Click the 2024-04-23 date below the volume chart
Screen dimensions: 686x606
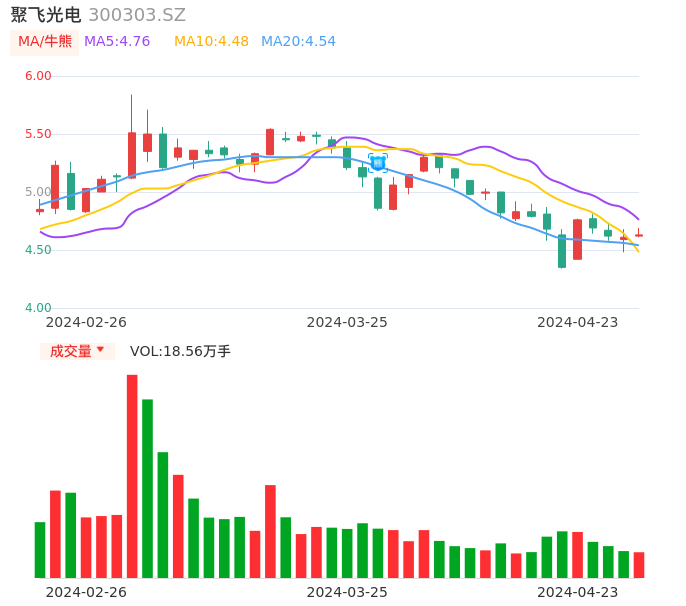[x=578, y=592]
